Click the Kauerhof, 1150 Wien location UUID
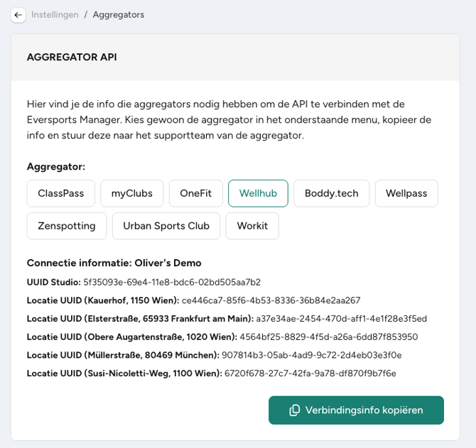 (271, 300)
